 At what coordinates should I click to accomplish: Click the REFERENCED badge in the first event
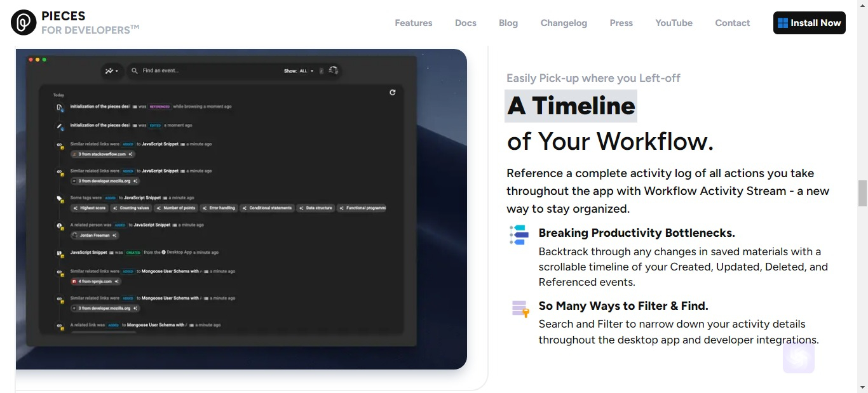click(x=159, y=107)
